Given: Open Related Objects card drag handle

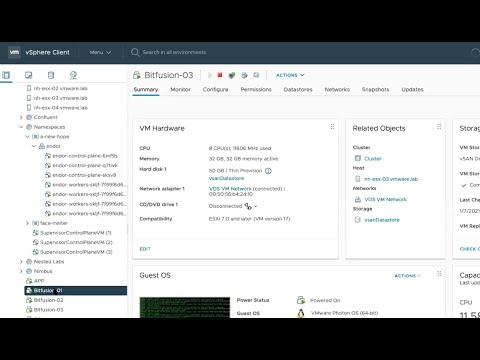Looking at the screenshot, I should pos(439,127).
